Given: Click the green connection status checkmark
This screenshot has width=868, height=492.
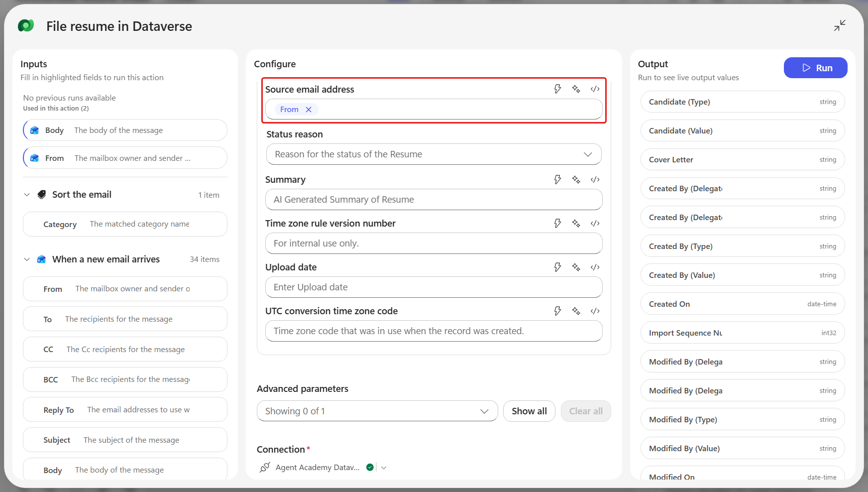Looking at the screenshot, I should pos(370,467).
